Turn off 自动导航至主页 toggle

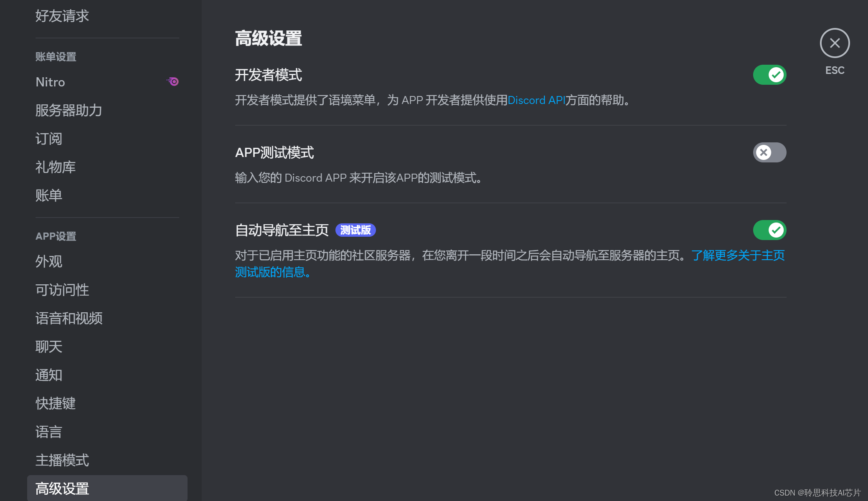pos(769,230)
